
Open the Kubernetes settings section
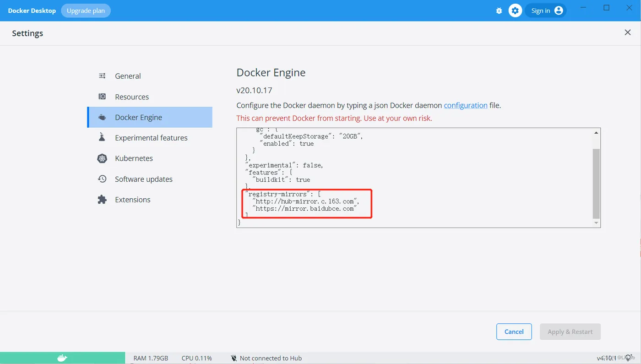pos(134,158)
